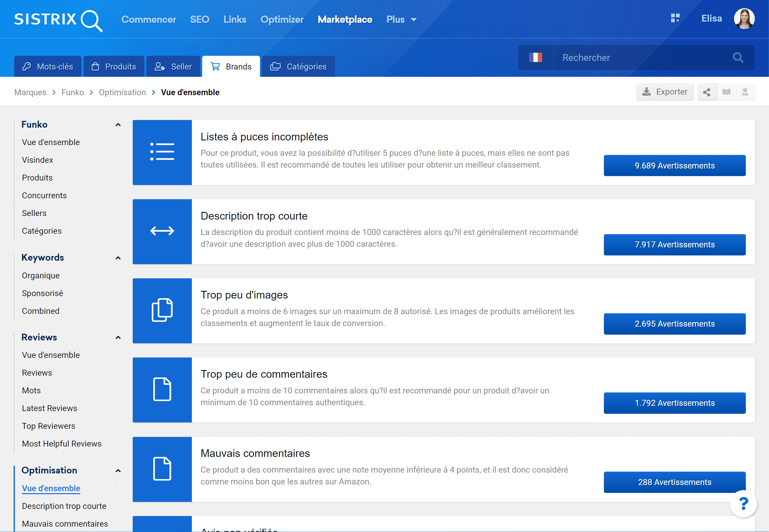
Task: Open Most Helpful Reviews
Action: pos(62,444)
